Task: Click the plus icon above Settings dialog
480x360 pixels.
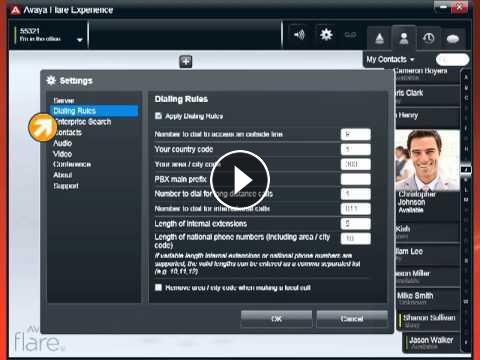Action: pyautogui.click(x=186, y=62)
